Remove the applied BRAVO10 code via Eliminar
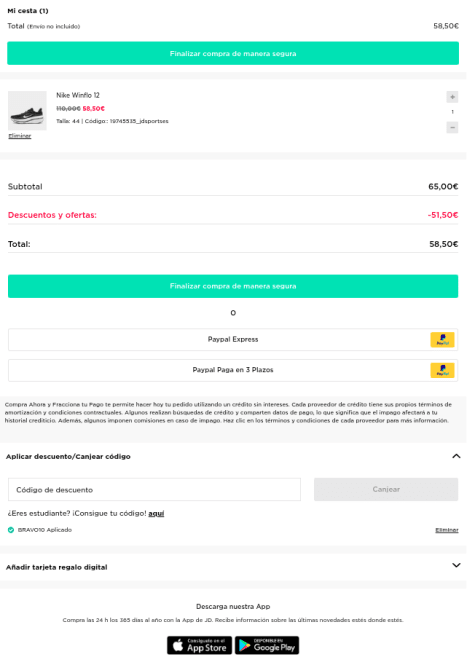Image resolution: width=475 pixels, height=665 pixels. (447, 530)
